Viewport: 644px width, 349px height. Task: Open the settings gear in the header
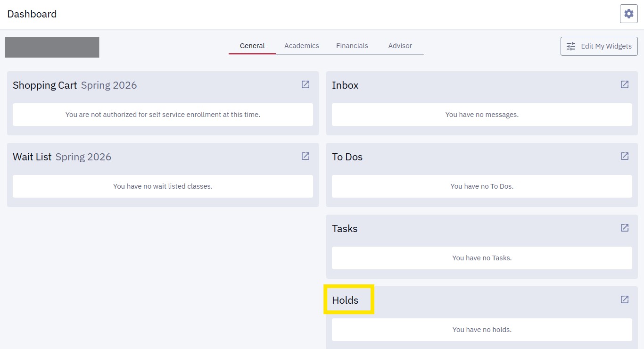pyautogui.click(x=628, y=14)
